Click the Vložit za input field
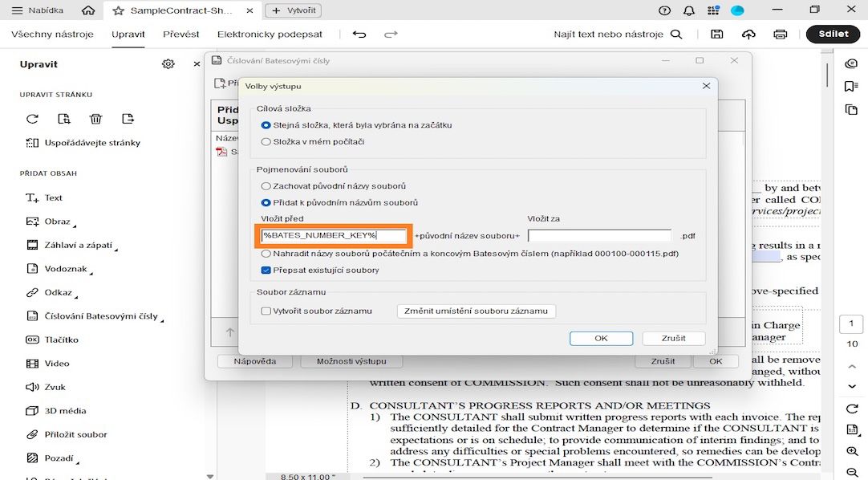The height and width of the screenshot is (480, 868). click(599, 236)
